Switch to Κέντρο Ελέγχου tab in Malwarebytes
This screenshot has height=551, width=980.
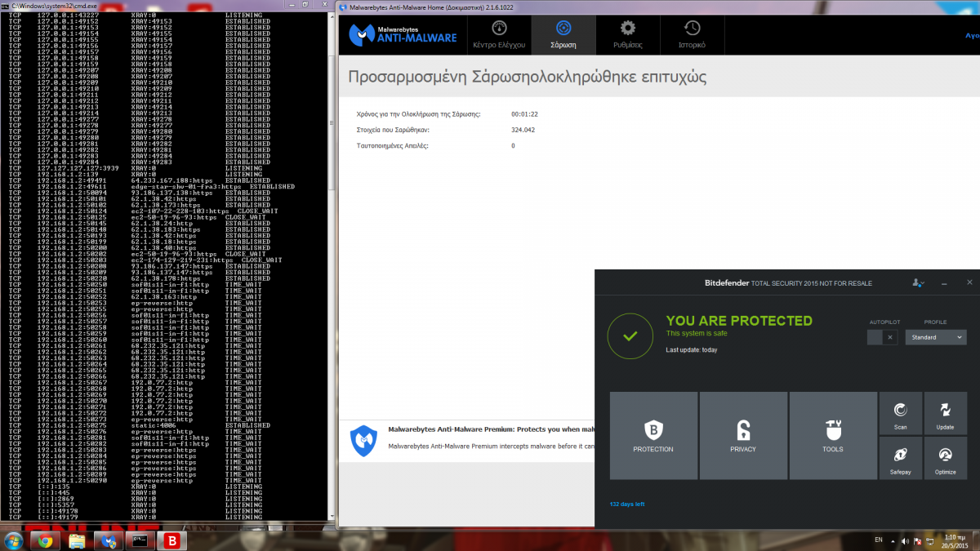(499, 34)
